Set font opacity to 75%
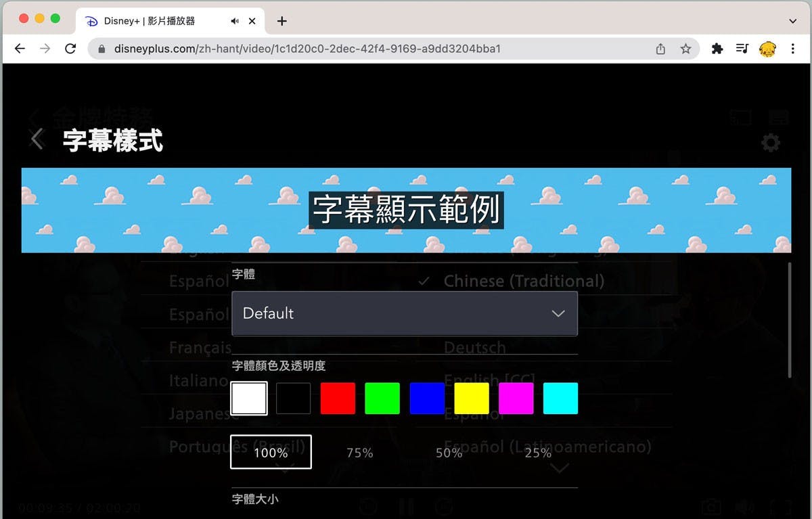This screenshot has width=812, height=519. (x=360, y=453)
